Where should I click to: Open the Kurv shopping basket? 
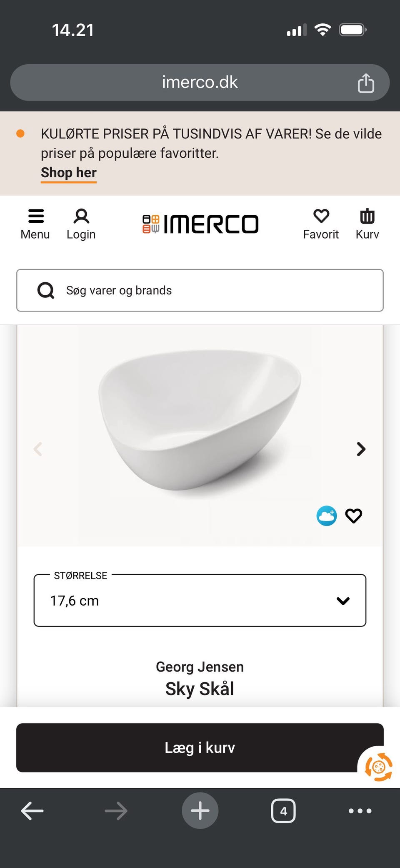(367, 224)
